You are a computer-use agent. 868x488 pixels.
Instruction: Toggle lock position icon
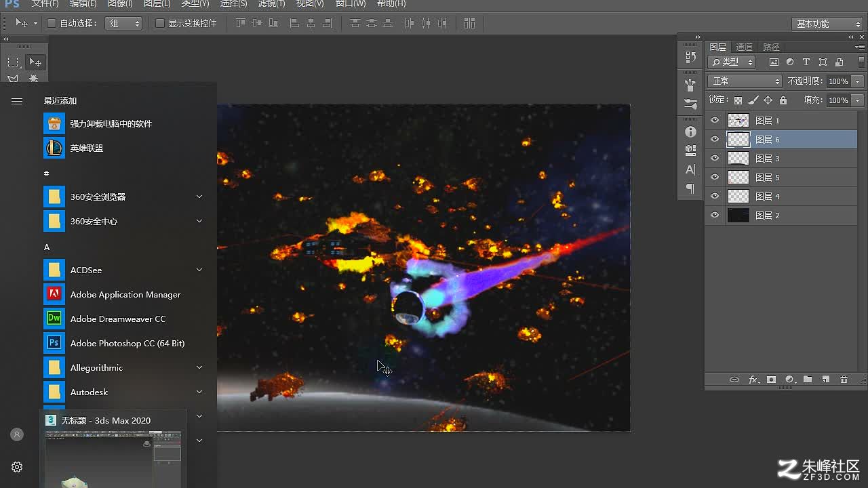click(768, 100)
